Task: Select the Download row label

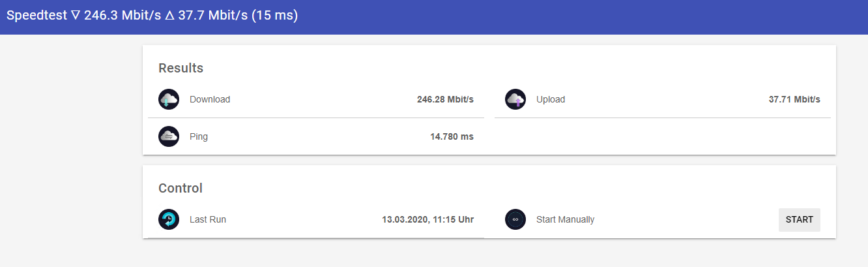Action: click(x=210, y=100)
